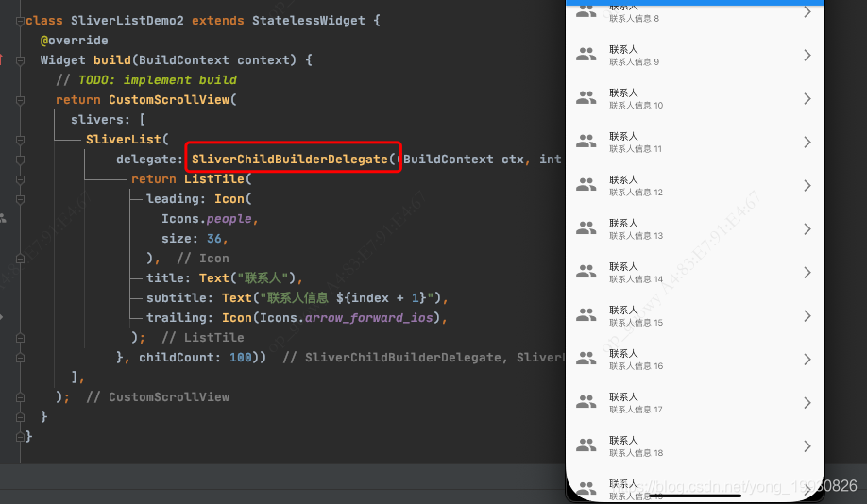Select the 联系人信息 12 subtitle text
The height and width of the screenshot is (504, 867).
(636, 193)
